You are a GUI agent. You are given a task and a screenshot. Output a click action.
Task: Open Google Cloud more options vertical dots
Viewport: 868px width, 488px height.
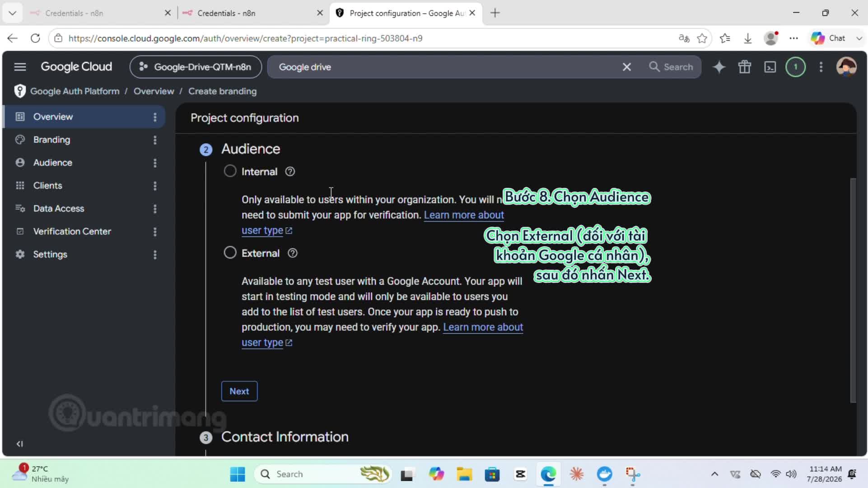[821, 67]
